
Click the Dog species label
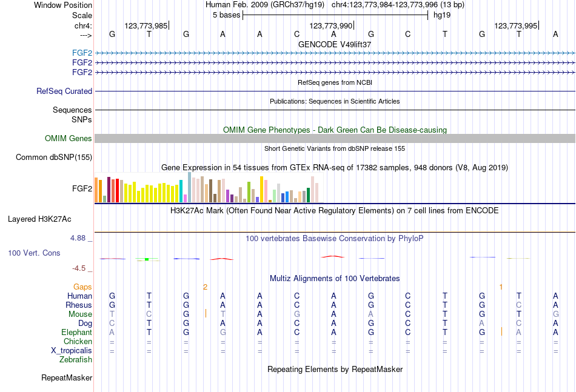(x=85, y=324)
